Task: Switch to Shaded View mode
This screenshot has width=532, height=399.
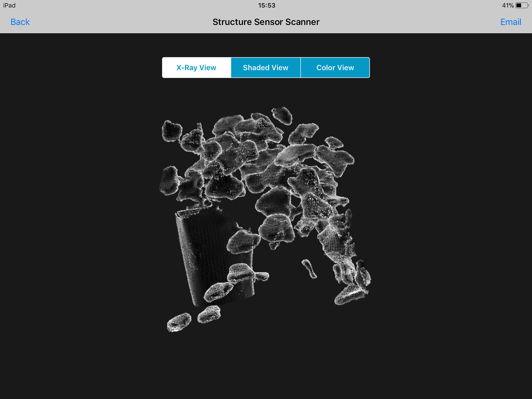Action: click(x=266, y=68)
